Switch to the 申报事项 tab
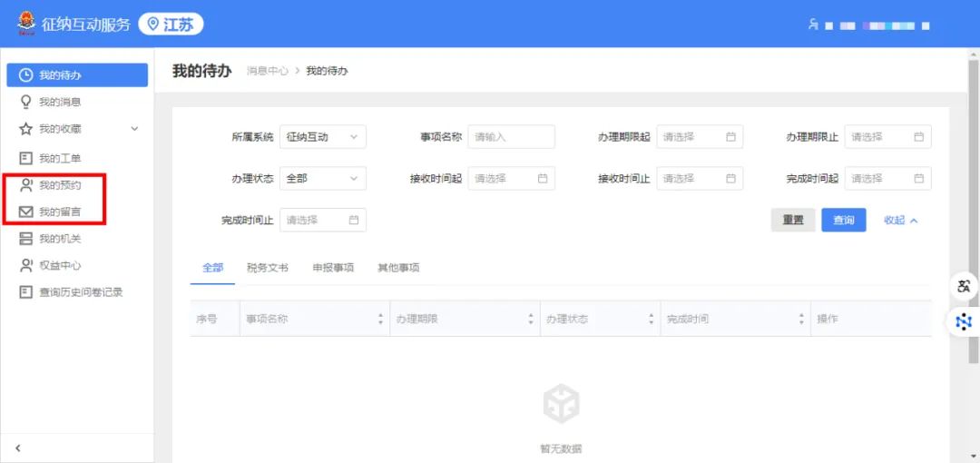The width and height of the screenshot is (980, 463). [333, 268]
